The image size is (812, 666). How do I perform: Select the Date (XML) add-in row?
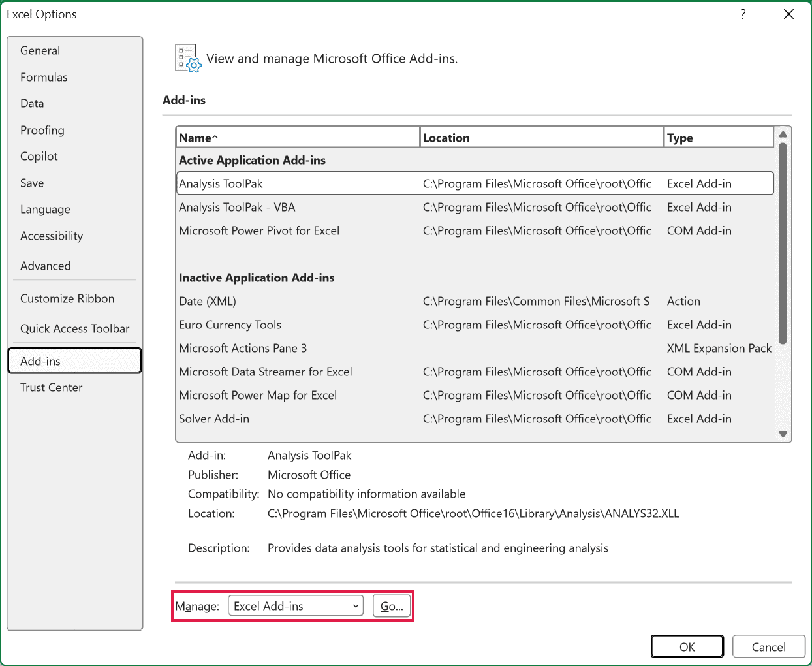(475, 301)
